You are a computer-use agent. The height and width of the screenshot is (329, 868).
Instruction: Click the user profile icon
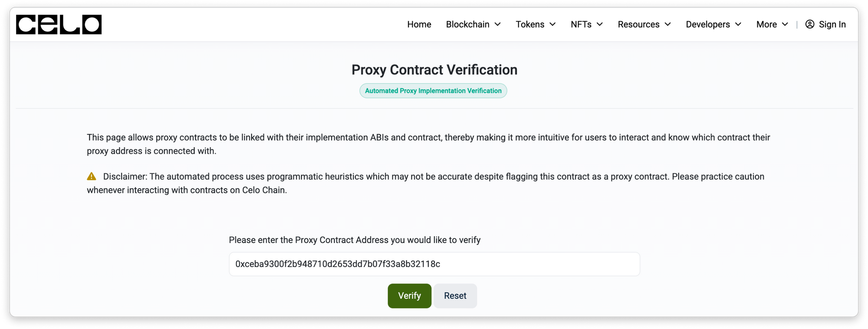[809, 24]
